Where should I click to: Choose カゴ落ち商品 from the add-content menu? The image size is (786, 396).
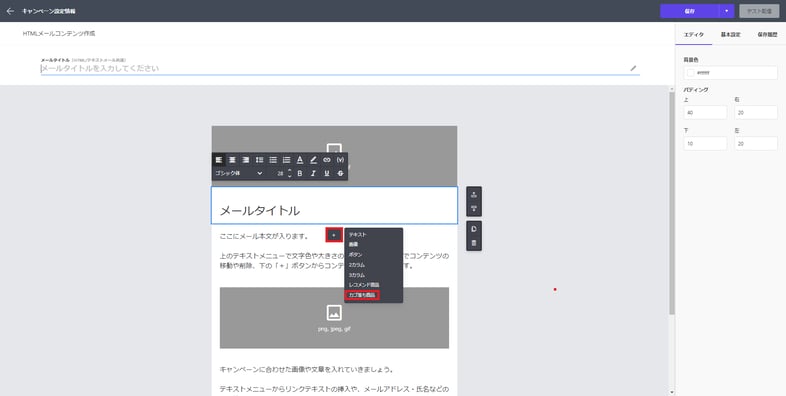362,295
